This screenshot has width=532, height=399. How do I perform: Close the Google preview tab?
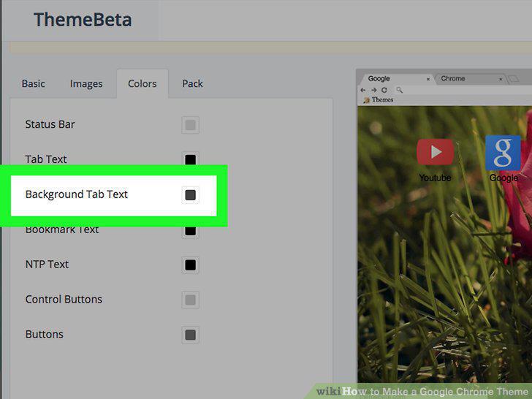(428, 79)
